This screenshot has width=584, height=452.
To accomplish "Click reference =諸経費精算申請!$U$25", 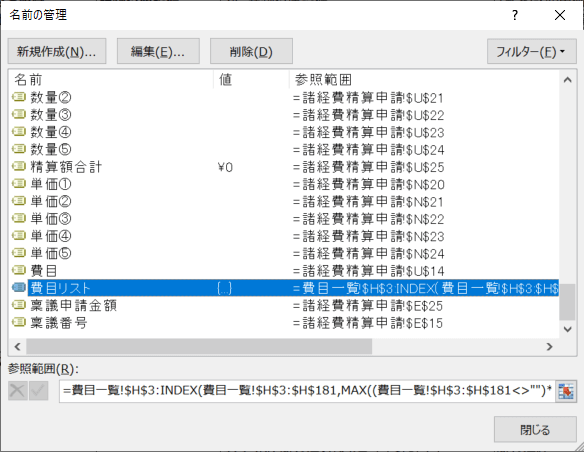I will click(368, 167).
